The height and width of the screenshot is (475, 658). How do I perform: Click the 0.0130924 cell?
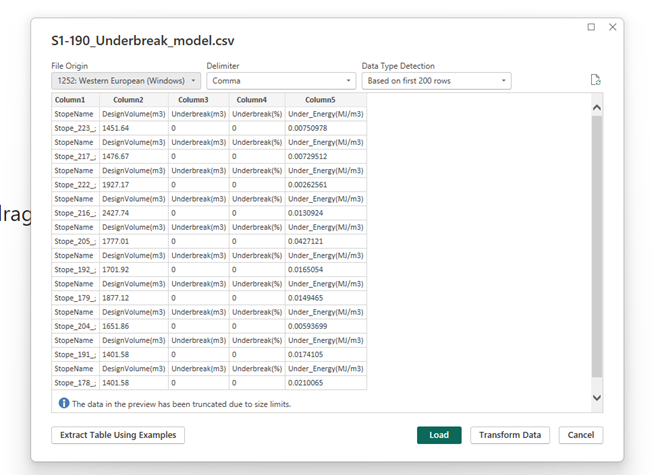[x=326, y=213]
